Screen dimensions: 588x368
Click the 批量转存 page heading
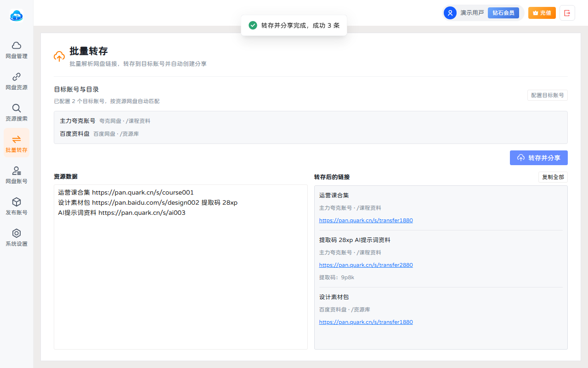89,51
